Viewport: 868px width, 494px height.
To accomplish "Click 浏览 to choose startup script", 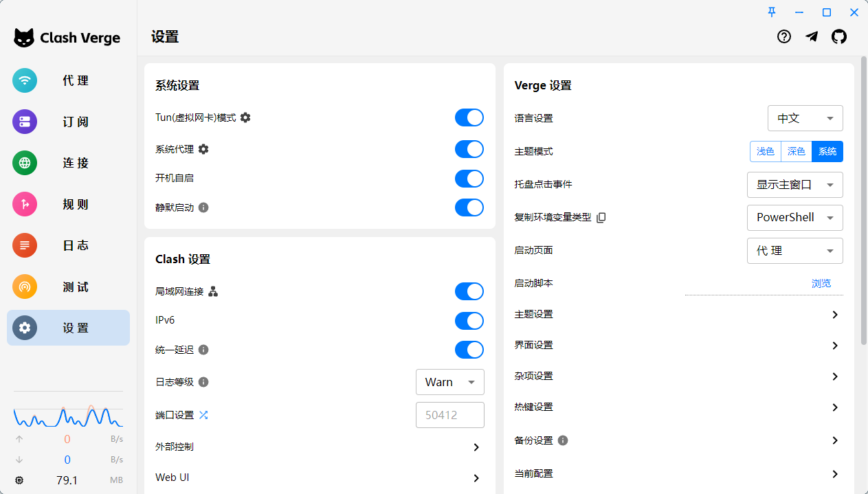I will [x=821, y=283].
